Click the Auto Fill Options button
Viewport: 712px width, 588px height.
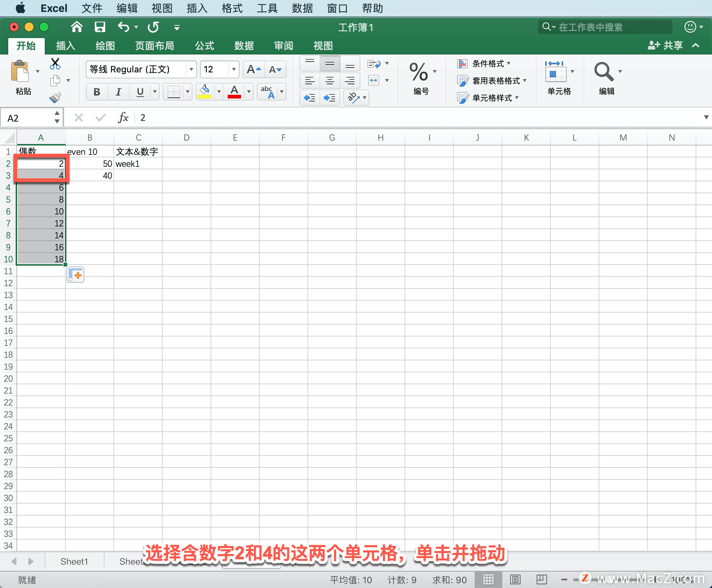75,275
